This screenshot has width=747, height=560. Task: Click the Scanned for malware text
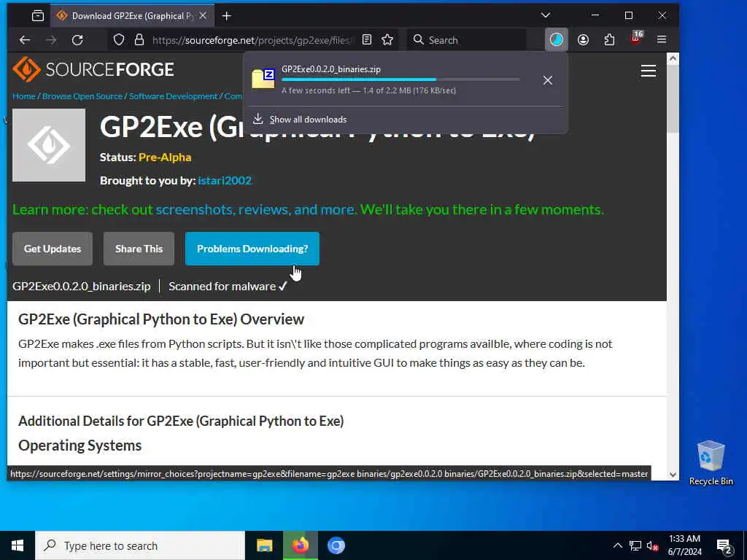click(x=222, y=286)
